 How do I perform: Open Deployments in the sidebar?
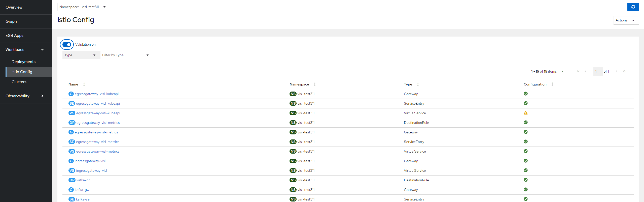(x=23, y=62)
